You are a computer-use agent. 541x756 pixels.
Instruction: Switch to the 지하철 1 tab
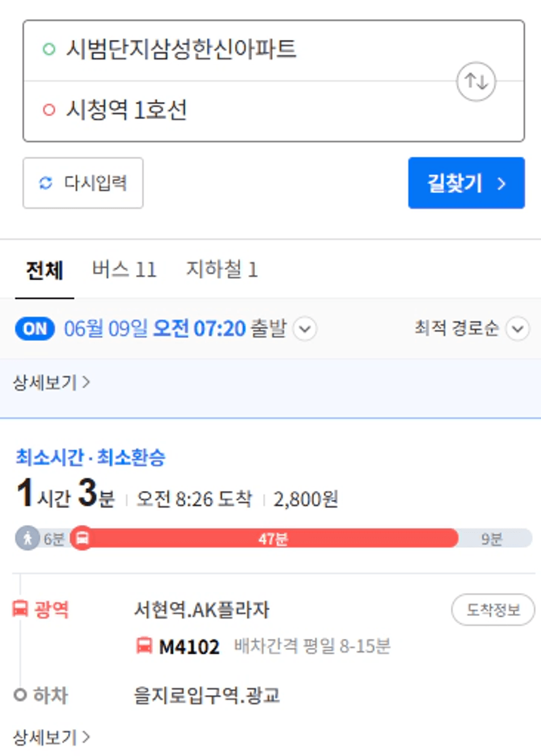click(222, 270)
